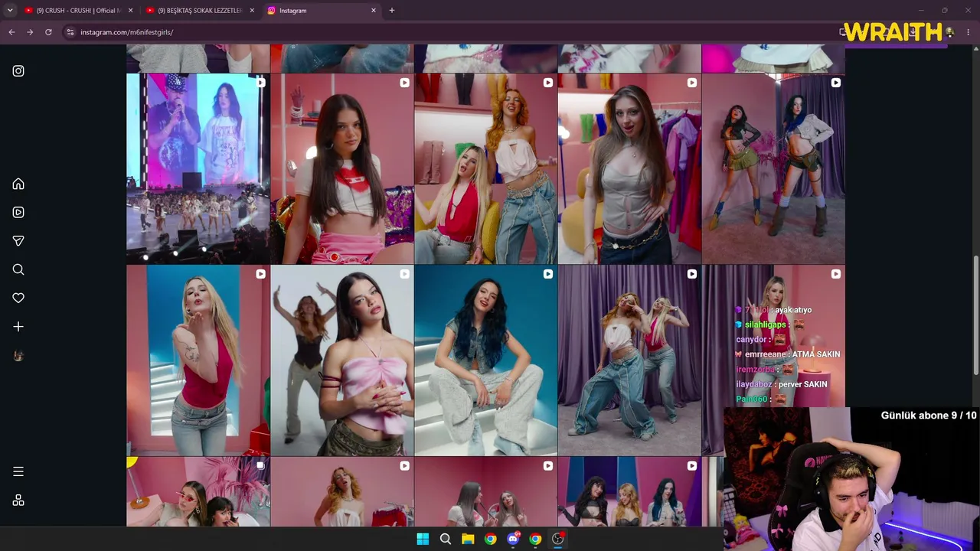The height and width of the screenshot is (551, 980).
Task: Open Instagram direct messages
Action: tap(18, 241)
